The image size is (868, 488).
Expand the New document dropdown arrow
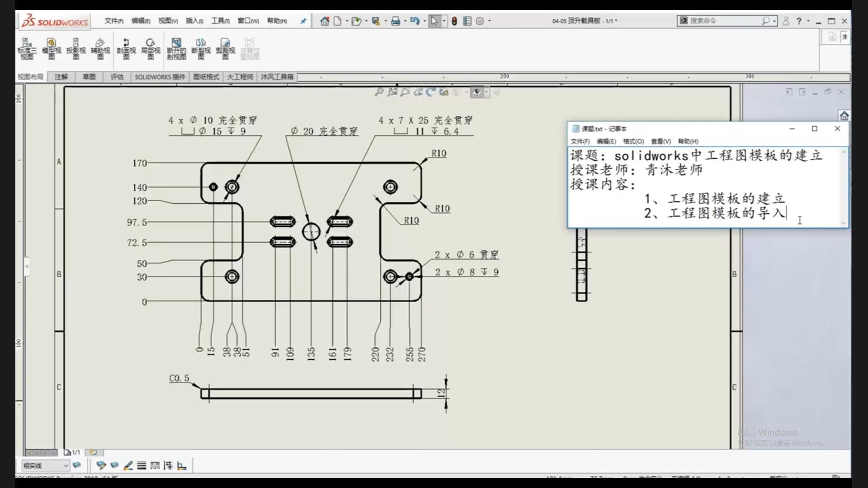(347, 21)
